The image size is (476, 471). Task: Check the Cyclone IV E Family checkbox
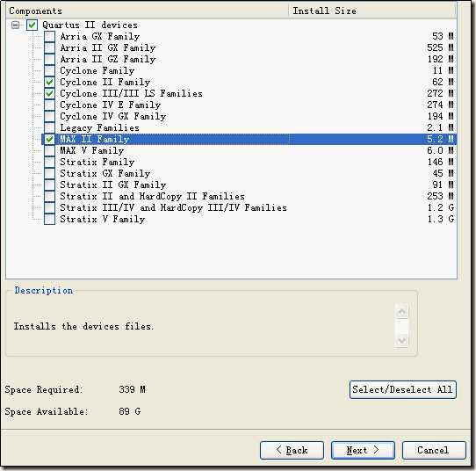pyautogui.click(x=49, y=105)
